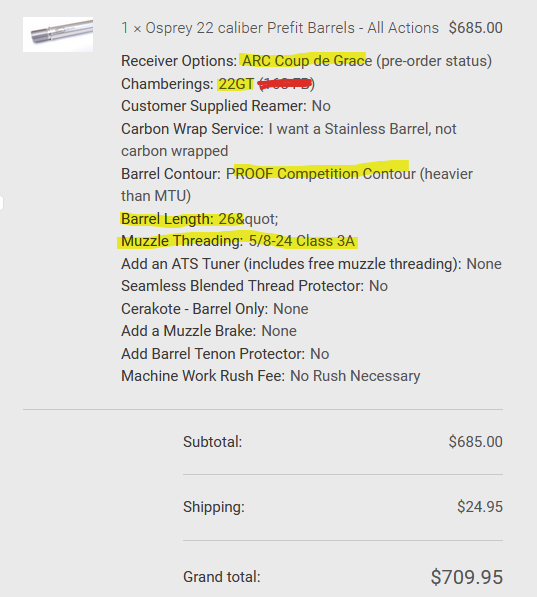This screenshot has width=537, height=597.
Task: Click the PROOF Competition Contour highlighted text
Action: pyautogui.click(x=321, y=174)
